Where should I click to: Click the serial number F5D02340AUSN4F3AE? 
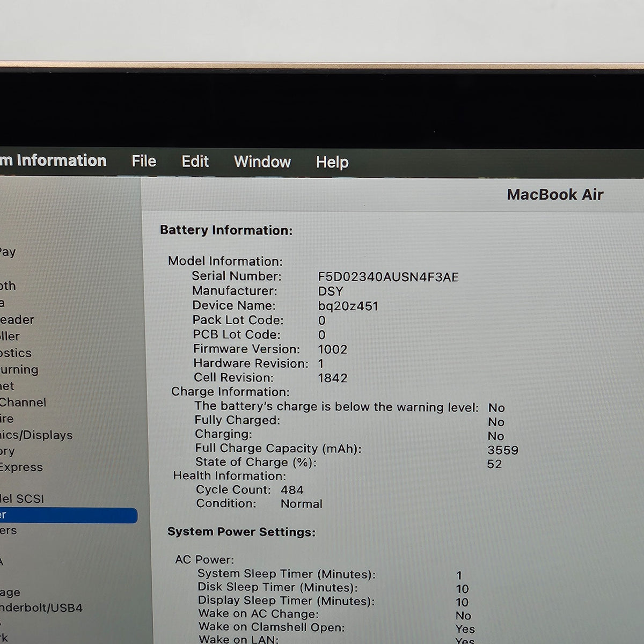point(388,277)
